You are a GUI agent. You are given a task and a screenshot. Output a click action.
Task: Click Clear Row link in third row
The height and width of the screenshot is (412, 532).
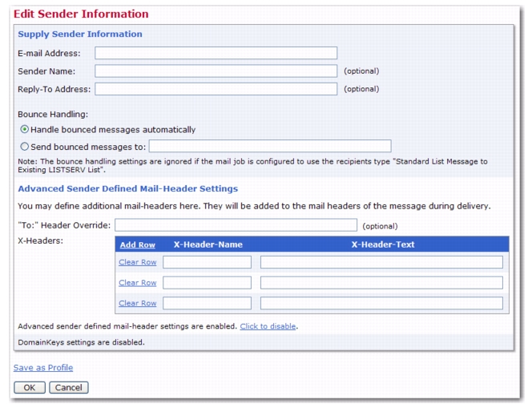click(x=138, y=303)
